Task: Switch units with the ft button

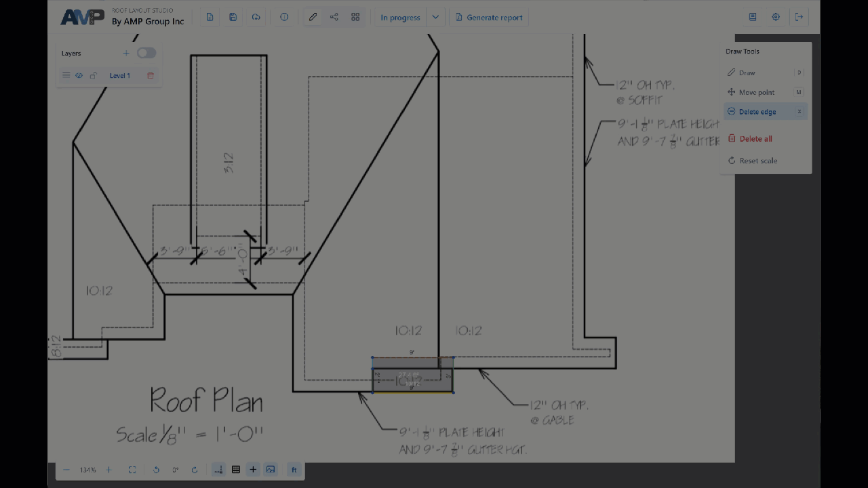Action: 294,470
